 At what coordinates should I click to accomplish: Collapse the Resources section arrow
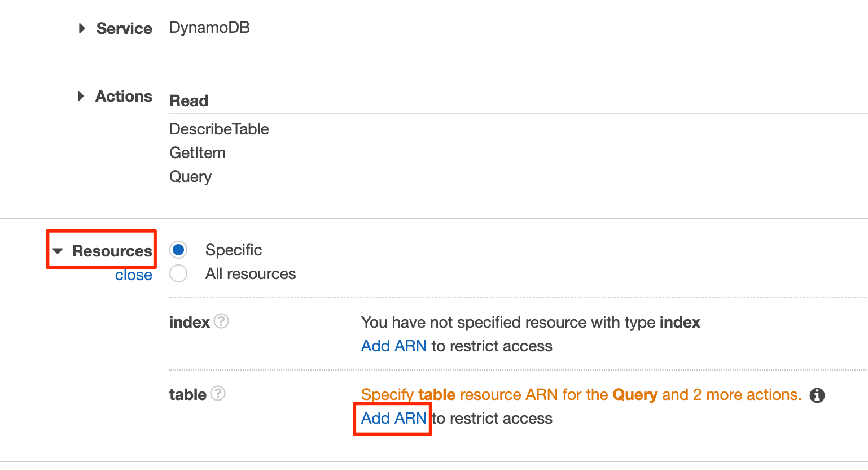58,251
